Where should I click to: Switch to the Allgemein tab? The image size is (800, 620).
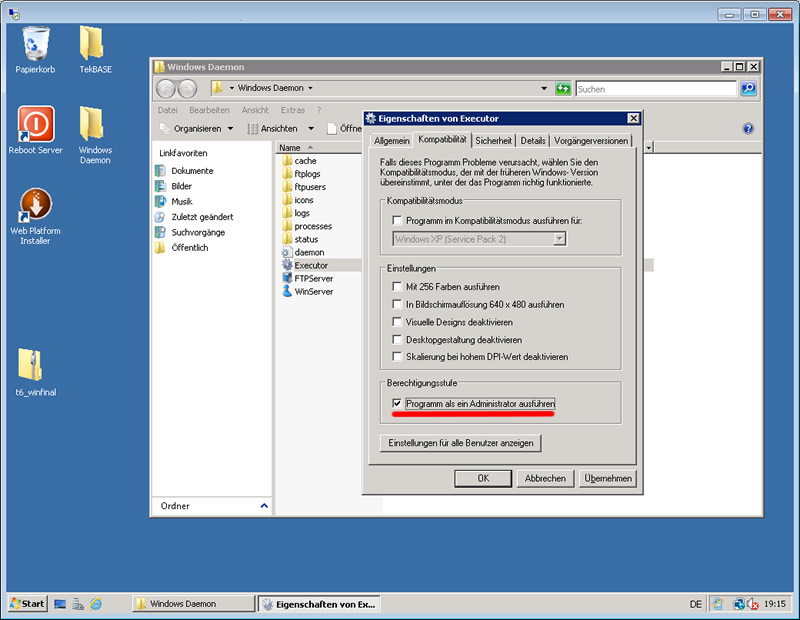click(x=391, y=141)
